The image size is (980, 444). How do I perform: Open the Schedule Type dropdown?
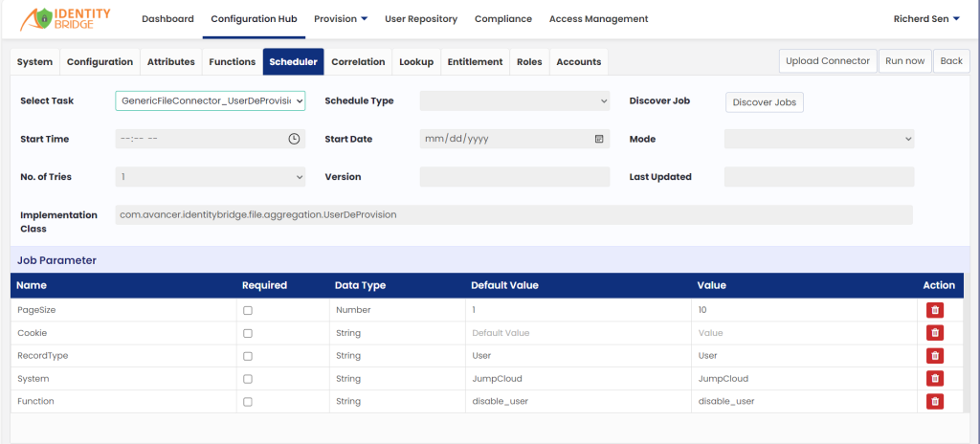(x=514, y=100)
